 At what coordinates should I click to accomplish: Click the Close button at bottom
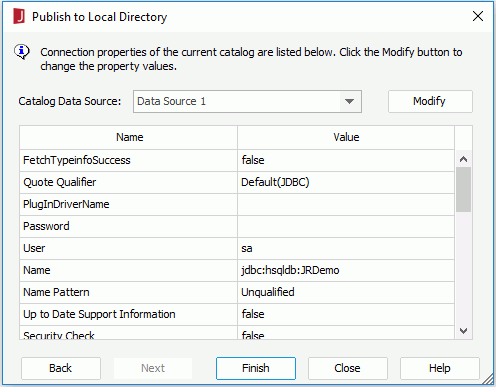click(x=348, y=368)
